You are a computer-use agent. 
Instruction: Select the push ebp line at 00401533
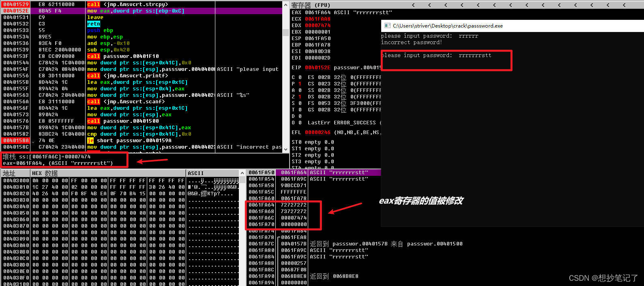tap(142, 30)
